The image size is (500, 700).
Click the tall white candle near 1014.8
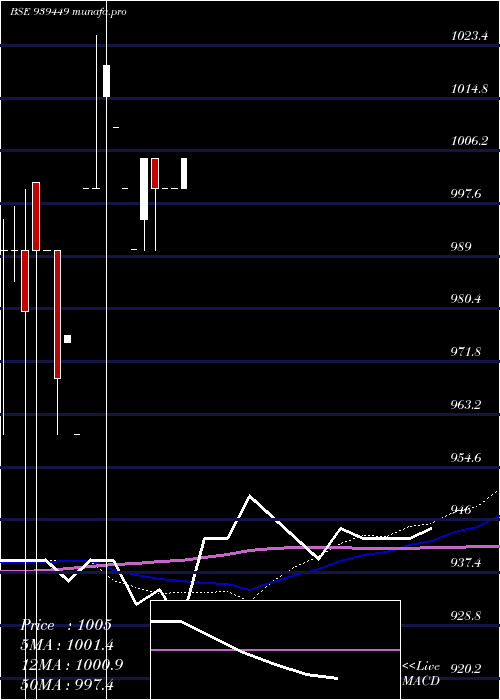pos(106,81)
